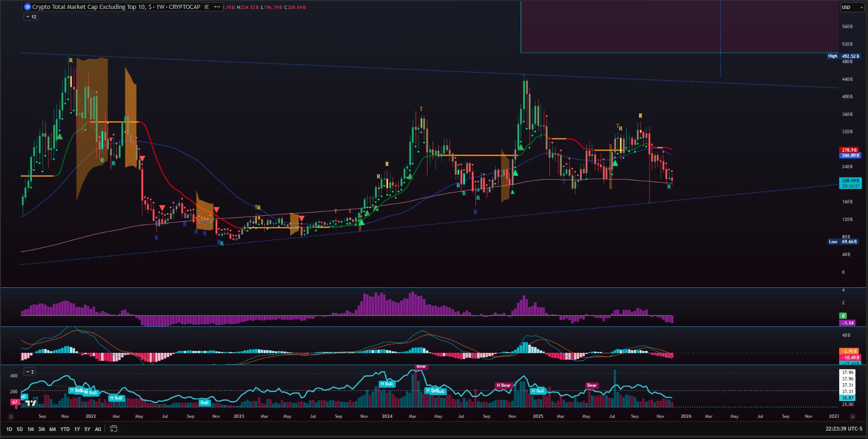Click the flag icon beside the symbol title

(x=207, y=7)
